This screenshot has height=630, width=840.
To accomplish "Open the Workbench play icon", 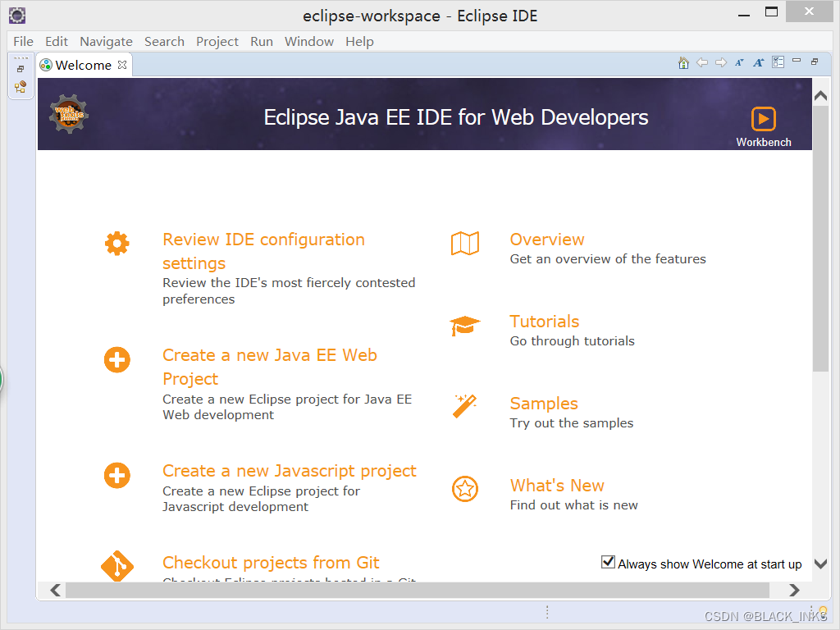I will coord(764,119).
